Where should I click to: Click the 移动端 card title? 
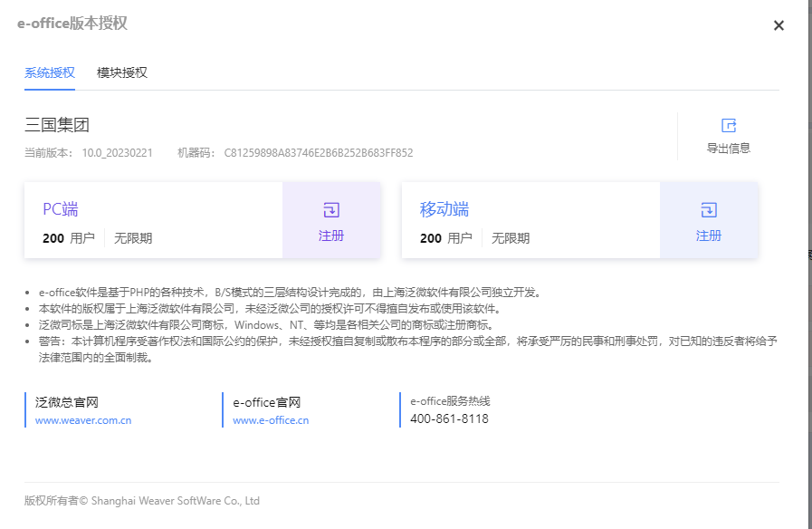pos(444,209)
